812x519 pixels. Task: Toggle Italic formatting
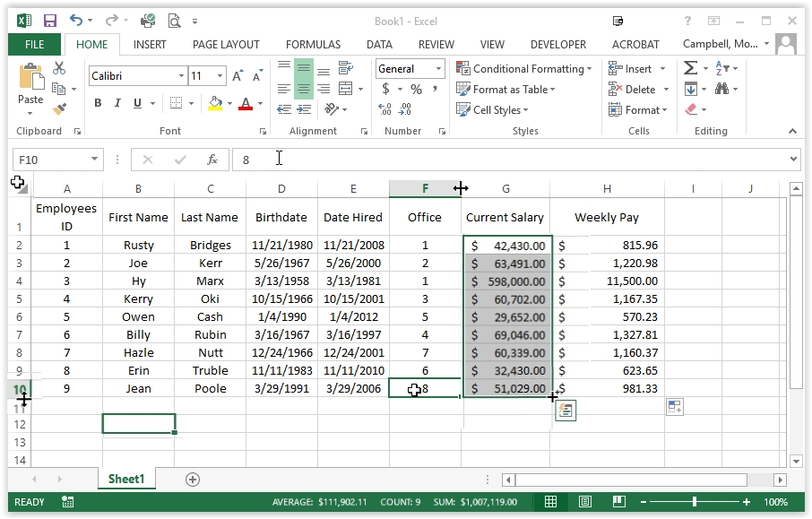[x=118, y=104]
